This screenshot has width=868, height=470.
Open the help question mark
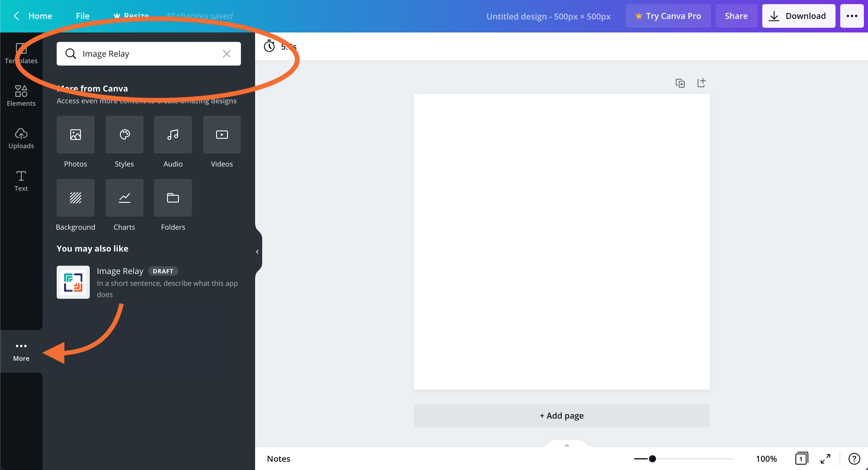tap(854, 458)
